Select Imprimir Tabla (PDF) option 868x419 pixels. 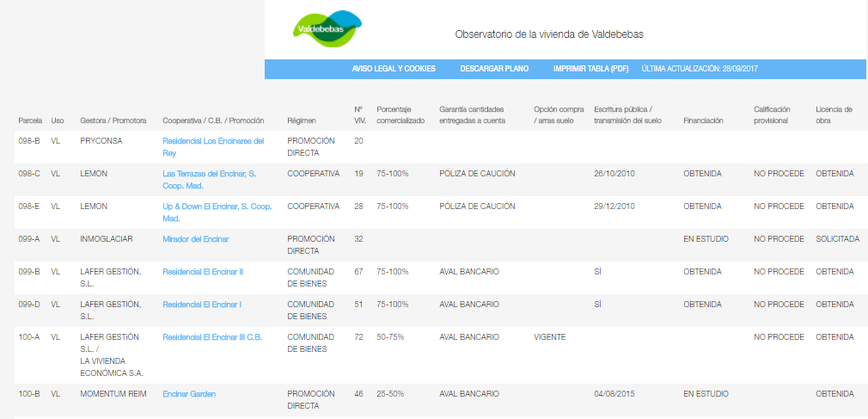click(x=591, y=69)
